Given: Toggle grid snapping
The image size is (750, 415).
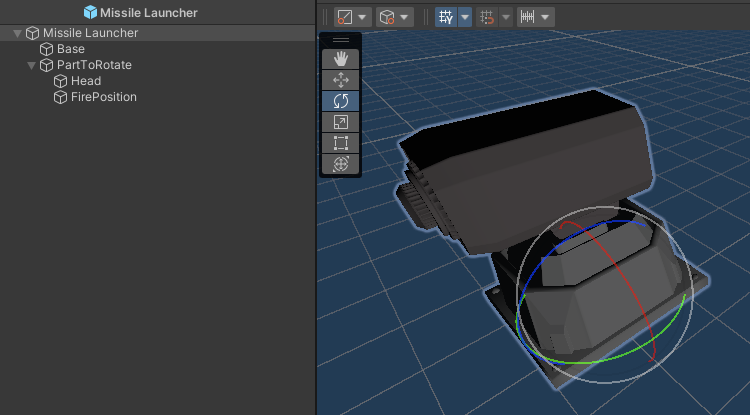Looking at the screenshot, I should tap(487, 17).
